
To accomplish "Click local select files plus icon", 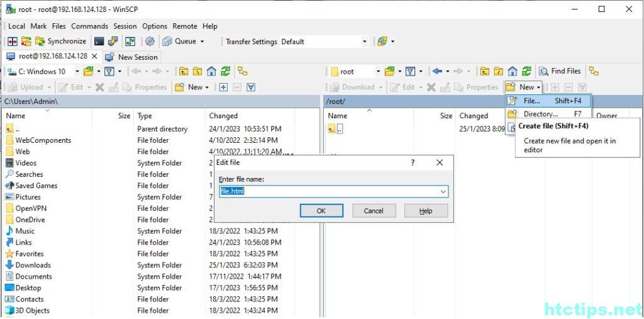I will 223,87.
